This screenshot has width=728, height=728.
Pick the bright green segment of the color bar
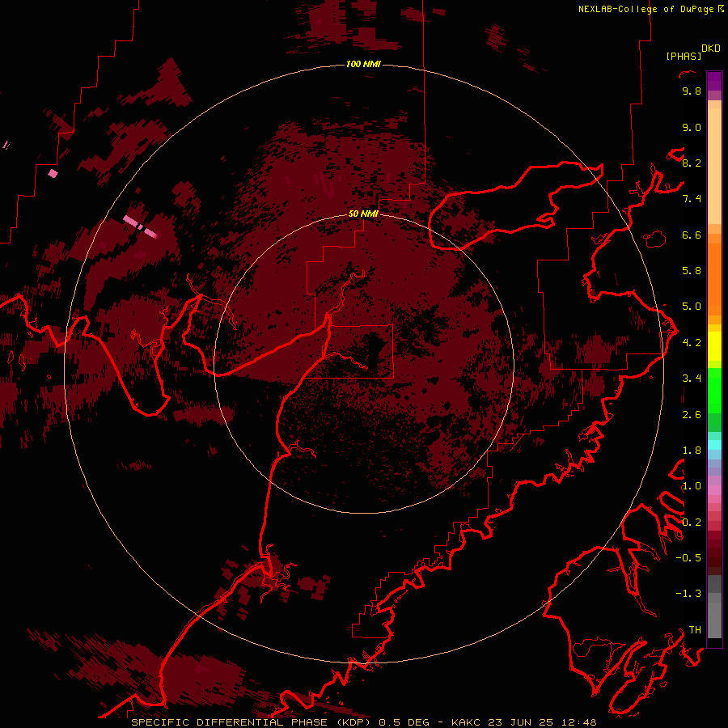714,391
